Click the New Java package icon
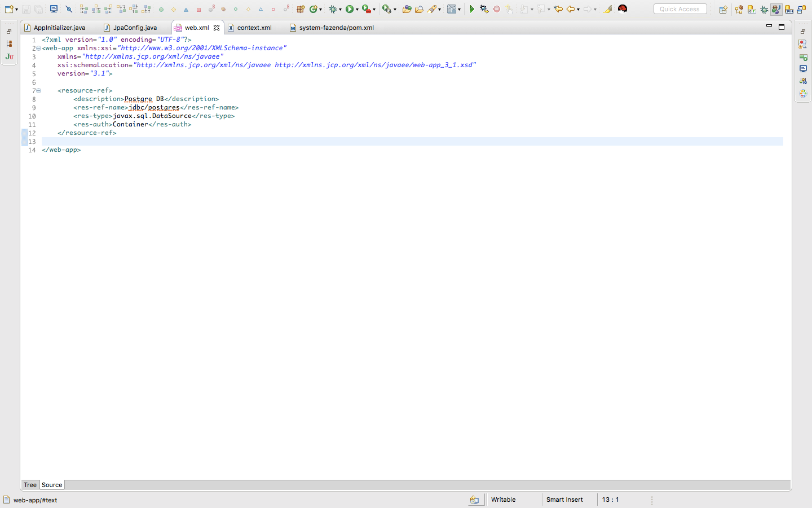Viewport: 812px width, 508px height. point(301,9)
